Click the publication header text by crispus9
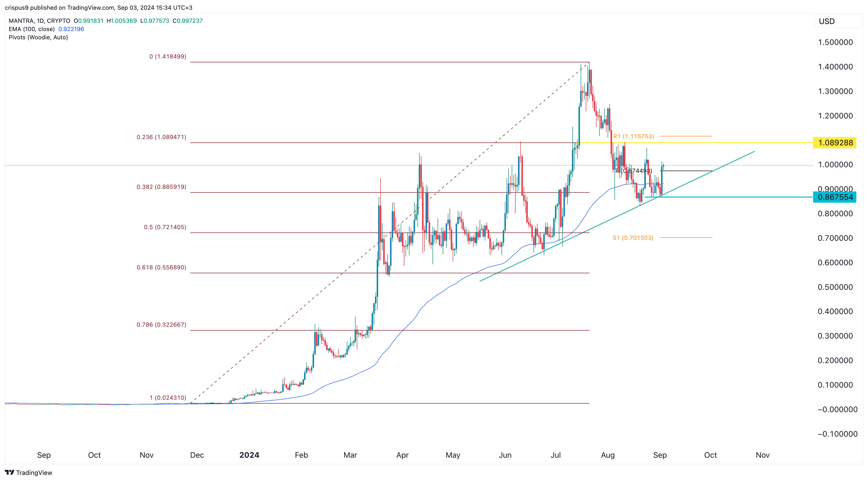 [99, 8]
